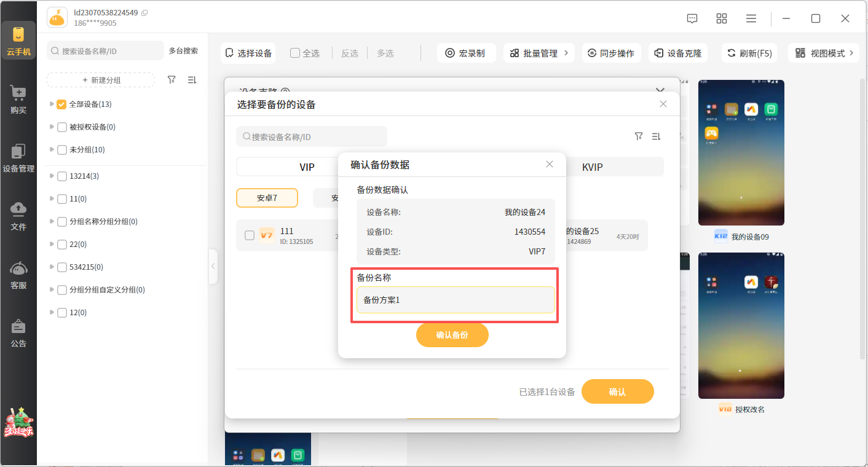The height and width of the screenshot is (467, 868).
Task: Open the 批量管理 dropdown menu
Action: [x=539, y=53]
